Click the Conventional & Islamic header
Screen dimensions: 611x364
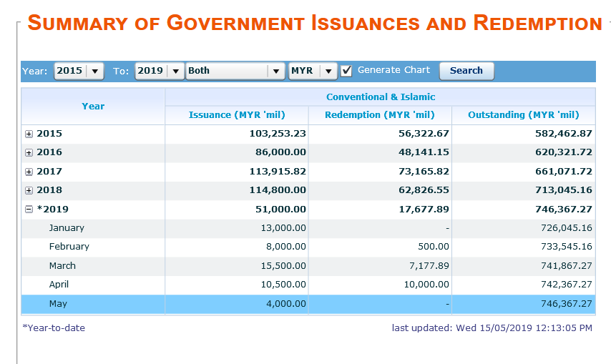coord(381,97)
